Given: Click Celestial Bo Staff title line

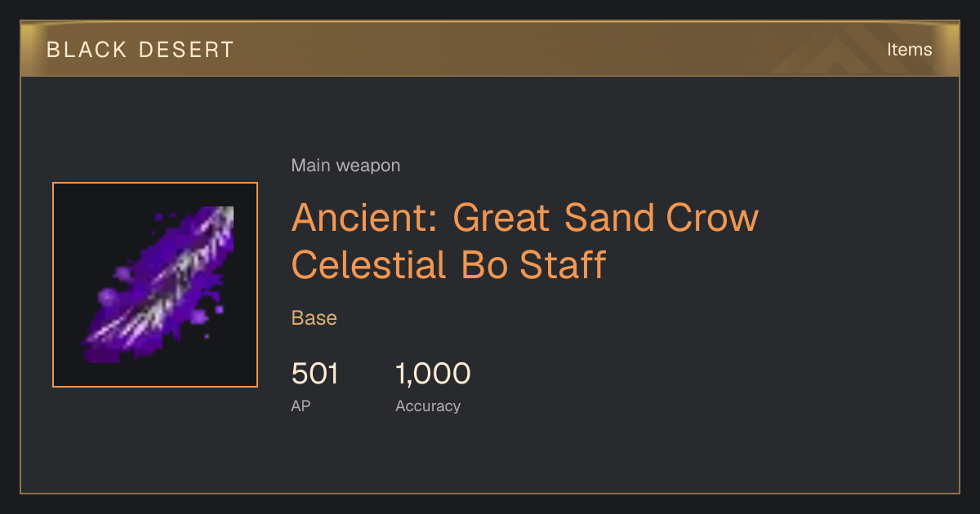Looking at the screenshot, I should (x=448, y=264).
